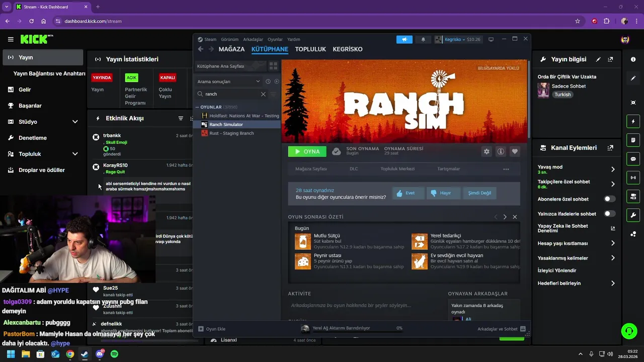Dismiss recommendation with Şimdi Değil
The height and width of the screenshot is (362, 644).
(x=479, y=193)
